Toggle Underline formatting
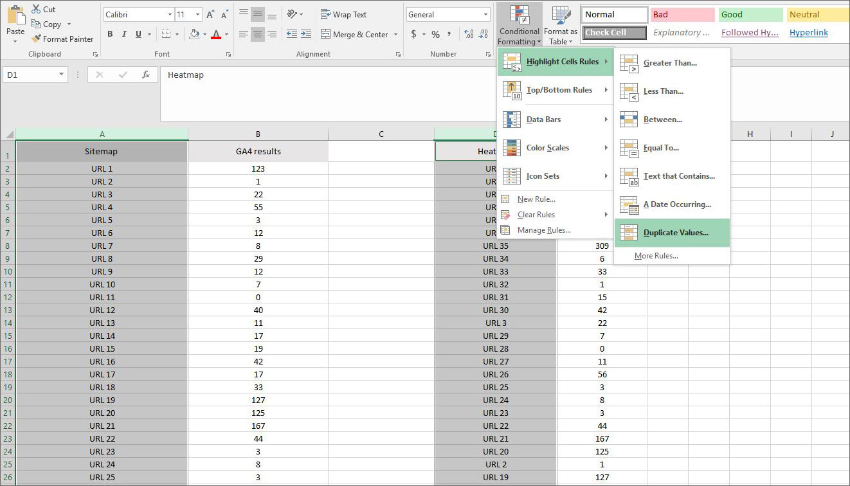This screenshot has height=486, width=850. coord(138,34)
